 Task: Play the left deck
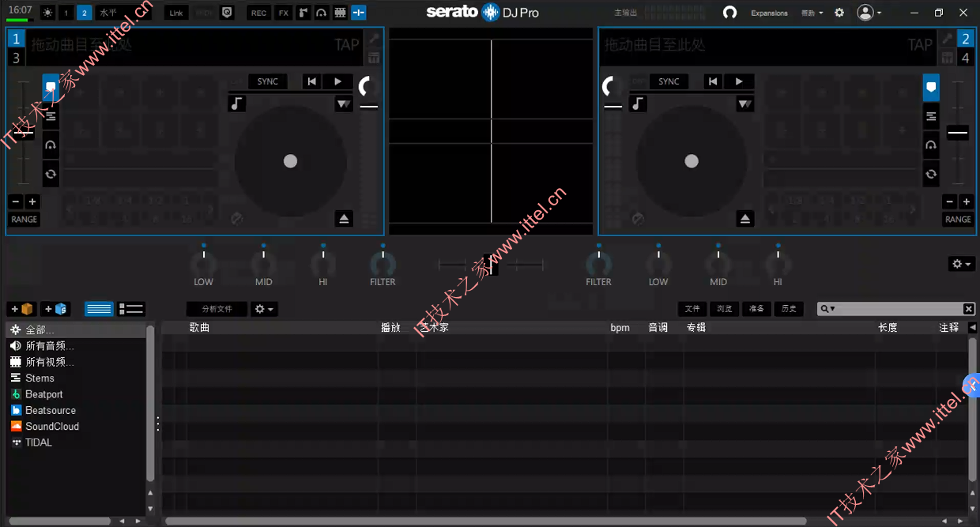337,81
